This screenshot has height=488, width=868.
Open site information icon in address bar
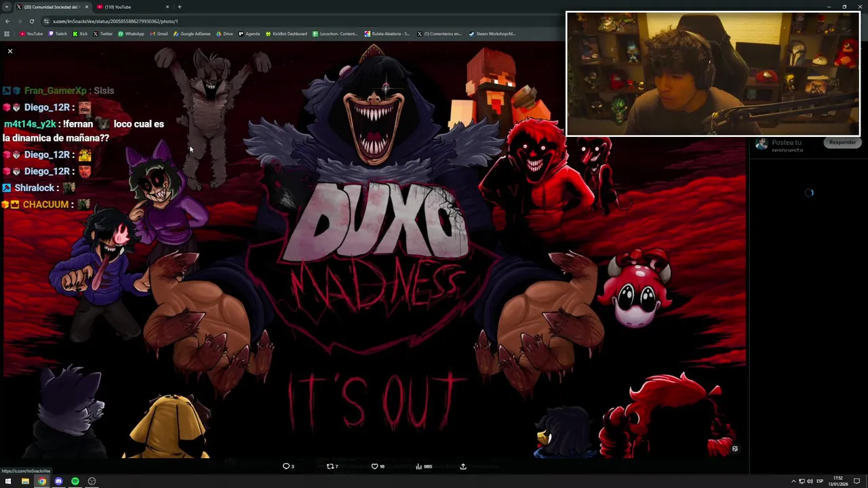(46, 21)
